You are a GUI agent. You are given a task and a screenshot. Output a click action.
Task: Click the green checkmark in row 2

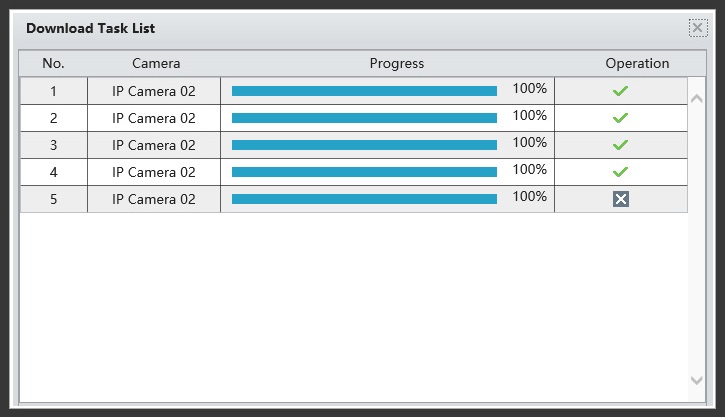tap(620, 118)
